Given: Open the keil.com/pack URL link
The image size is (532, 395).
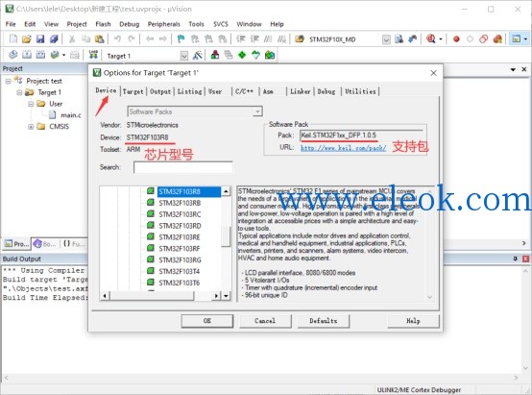Looking at the screenshot, I should [x=343, y=148].
